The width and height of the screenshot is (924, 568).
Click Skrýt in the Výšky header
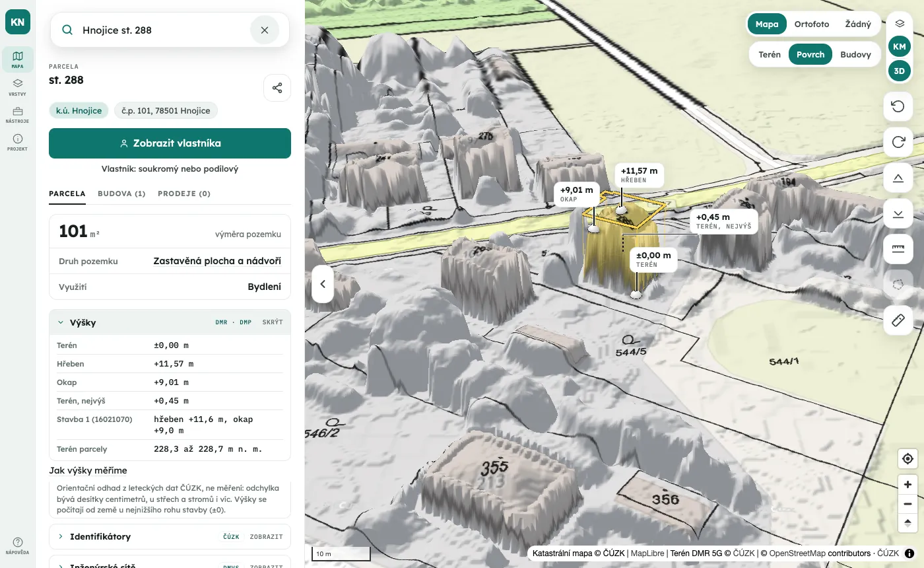pyautogui.click(x=273, y=322)
